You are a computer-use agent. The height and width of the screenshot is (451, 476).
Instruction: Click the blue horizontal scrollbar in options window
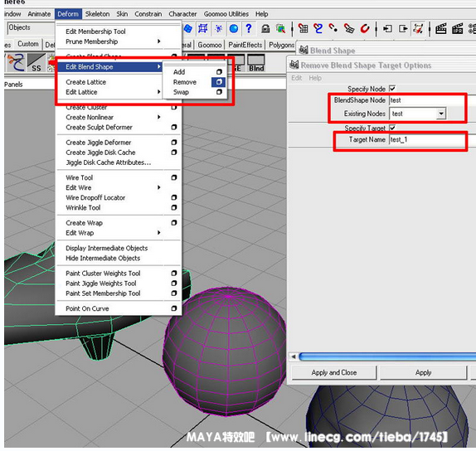(387, 356)
